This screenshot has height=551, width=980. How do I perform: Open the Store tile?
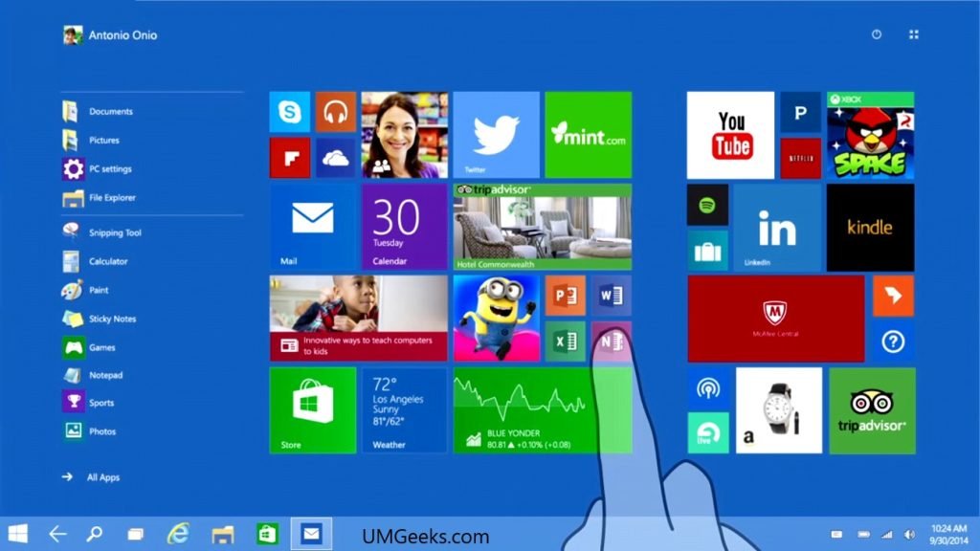click(313, 409)
